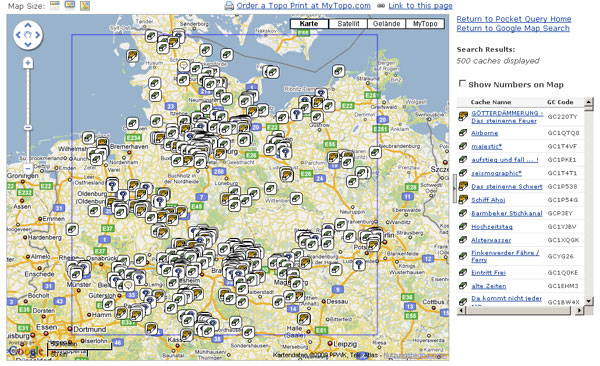Select the large map size icon
Image resolution: width=600 pixels, height=366 pixels.
tap(85, 6)
